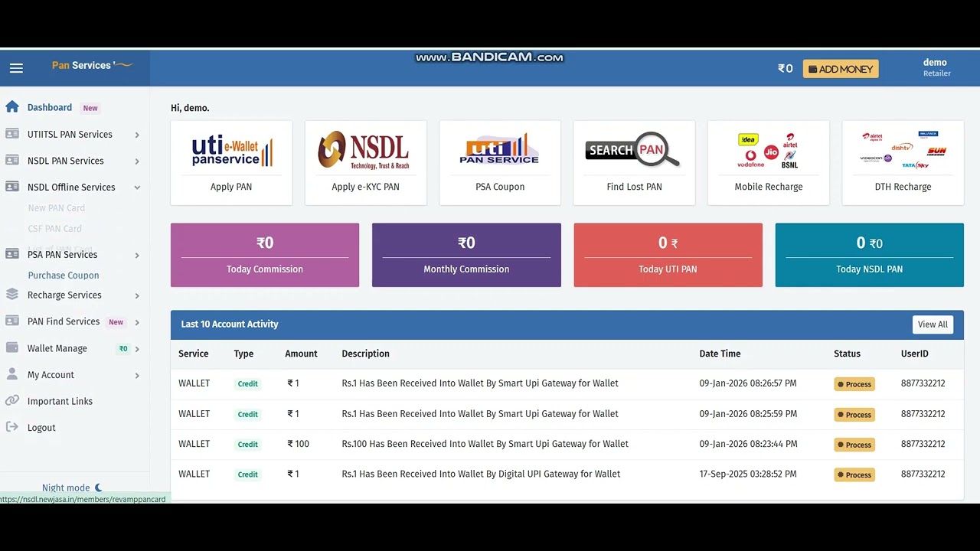Select New PAN Card submenu item

57,207
